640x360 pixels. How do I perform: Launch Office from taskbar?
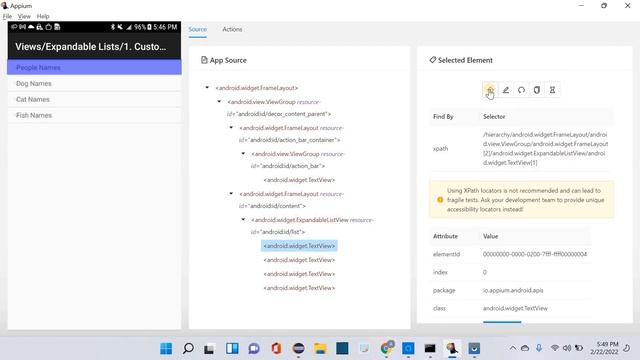pos(276,349)
